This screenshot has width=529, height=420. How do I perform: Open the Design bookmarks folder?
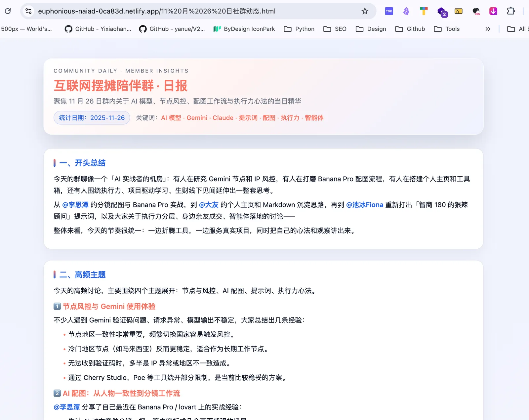point(371,29)
